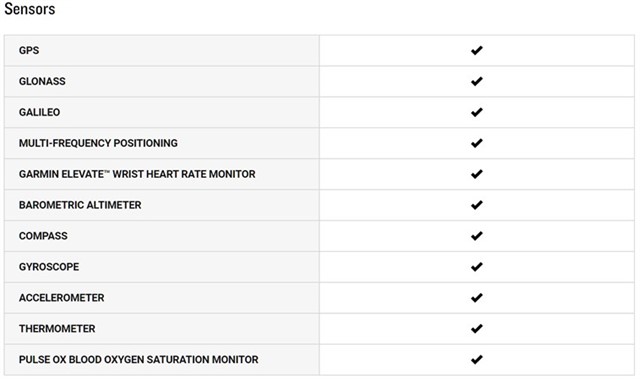The height and width of the screenshot is (379, 640).
Task: Select the GLONASS label
Action: click(x=42, y=81)
